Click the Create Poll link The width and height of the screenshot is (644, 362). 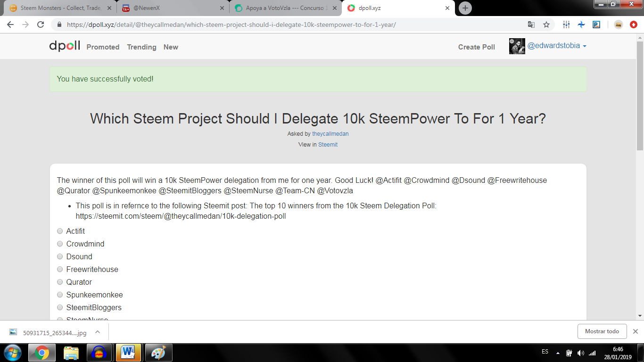pos(477,47)
